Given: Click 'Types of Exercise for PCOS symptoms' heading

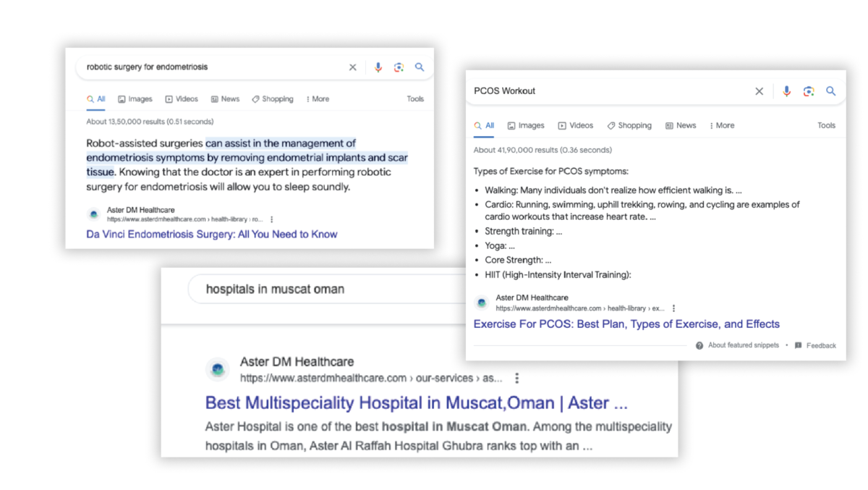Looking at the screenshot, I should [551, 172].
